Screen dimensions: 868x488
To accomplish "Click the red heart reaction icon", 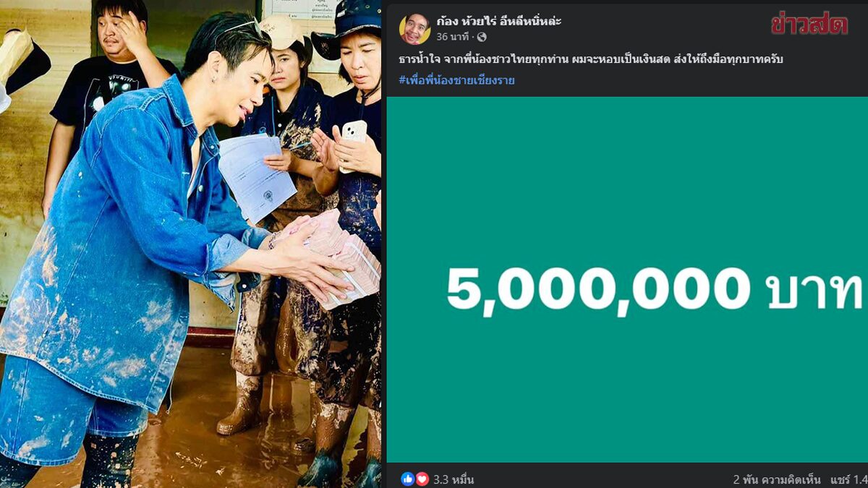I will (422, 479).
